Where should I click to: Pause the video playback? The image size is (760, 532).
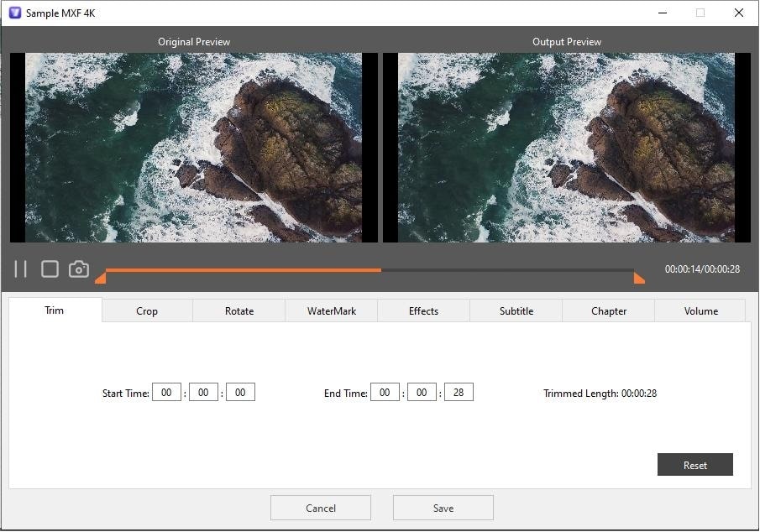point(21,269)
